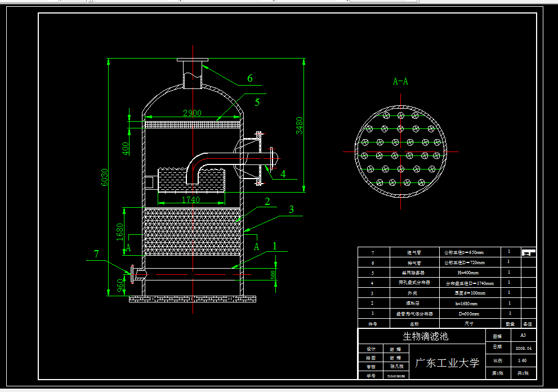Select the 进气管 cell in parts table
Screen dimensions: 558x392
414,252
